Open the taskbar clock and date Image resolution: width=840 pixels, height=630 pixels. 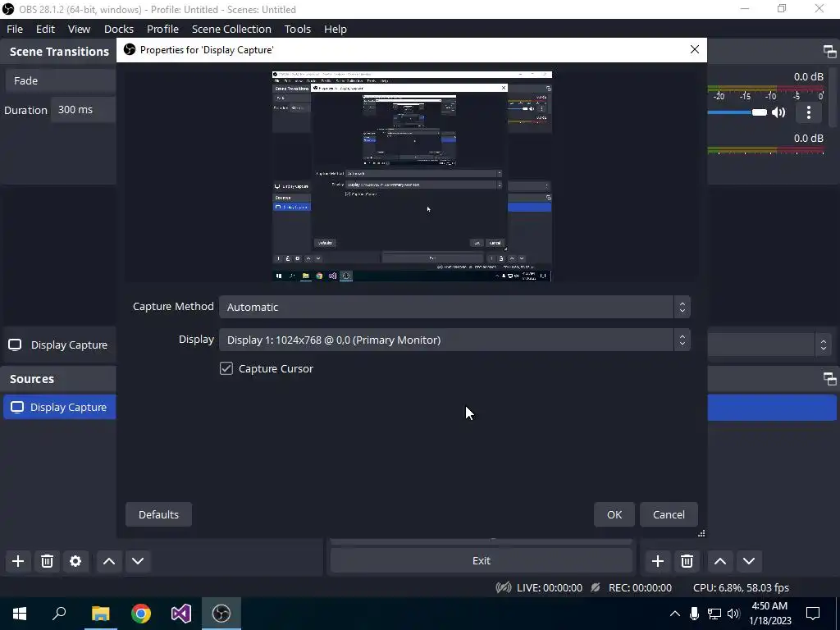point(769,614)
